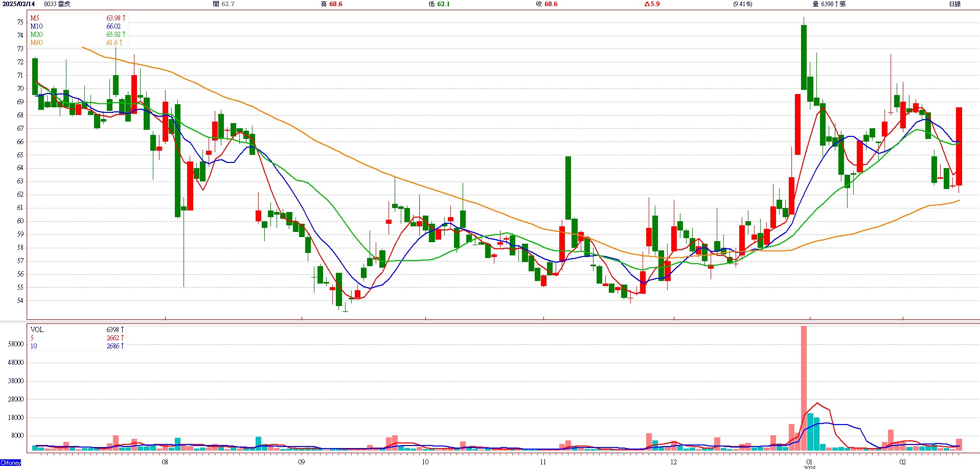Click the M20 moving average legend label

coord(36,35)
